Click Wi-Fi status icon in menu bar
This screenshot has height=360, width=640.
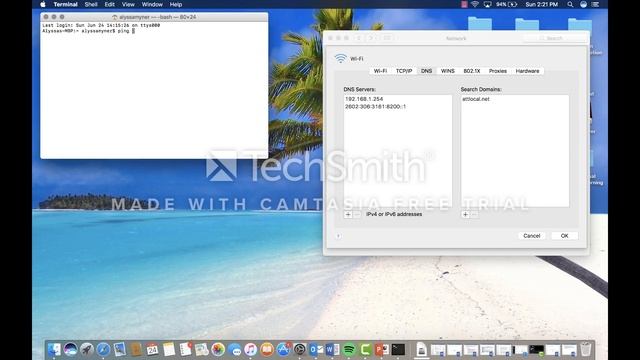click(475, 4)
